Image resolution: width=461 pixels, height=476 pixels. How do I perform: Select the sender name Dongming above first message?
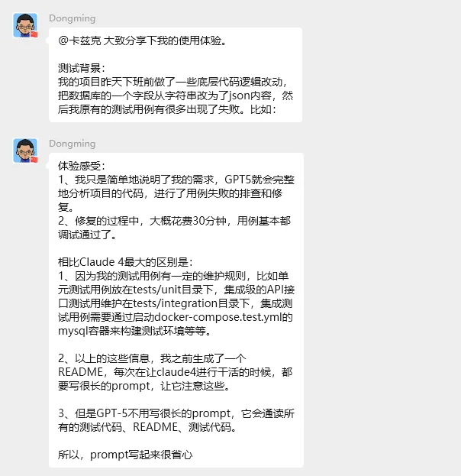point(73,18)
